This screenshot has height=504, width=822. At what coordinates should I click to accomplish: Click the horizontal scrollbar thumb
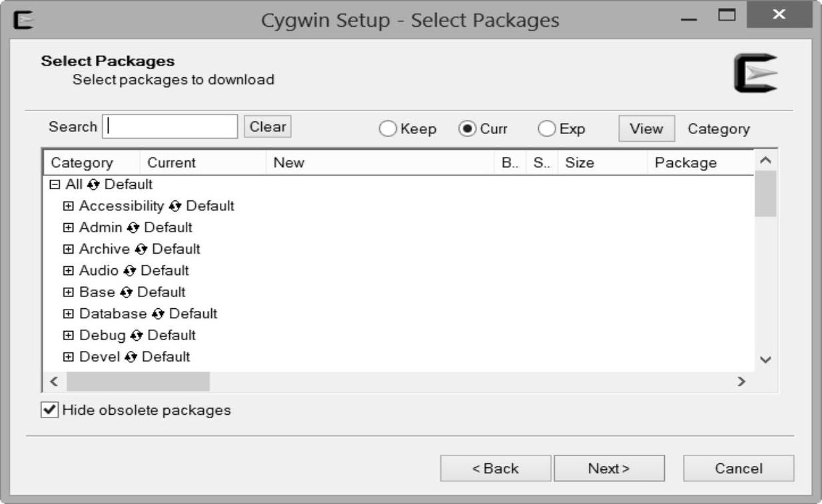pyautogui.click(x=138, y=381)
